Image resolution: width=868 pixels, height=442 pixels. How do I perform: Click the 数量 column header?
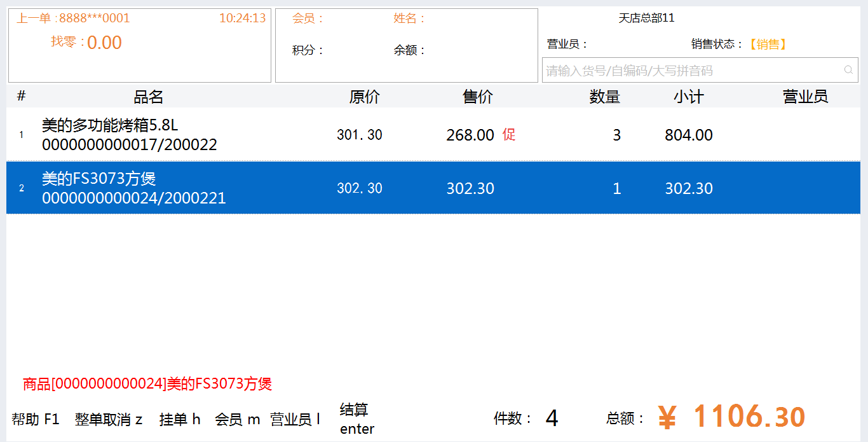(x=605, y=97)
